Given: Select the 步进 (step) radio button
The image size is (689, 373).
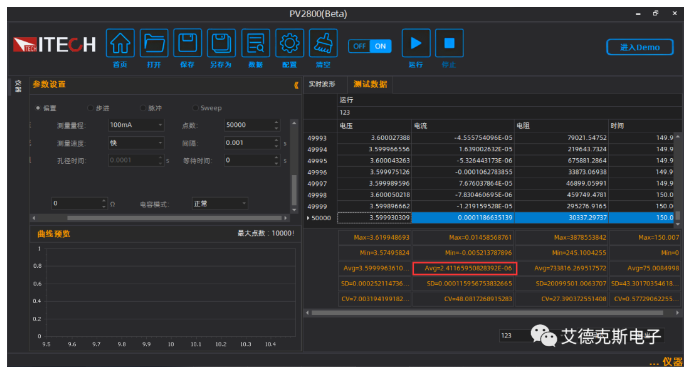Looking at the screenshot, I should [90, 108].
